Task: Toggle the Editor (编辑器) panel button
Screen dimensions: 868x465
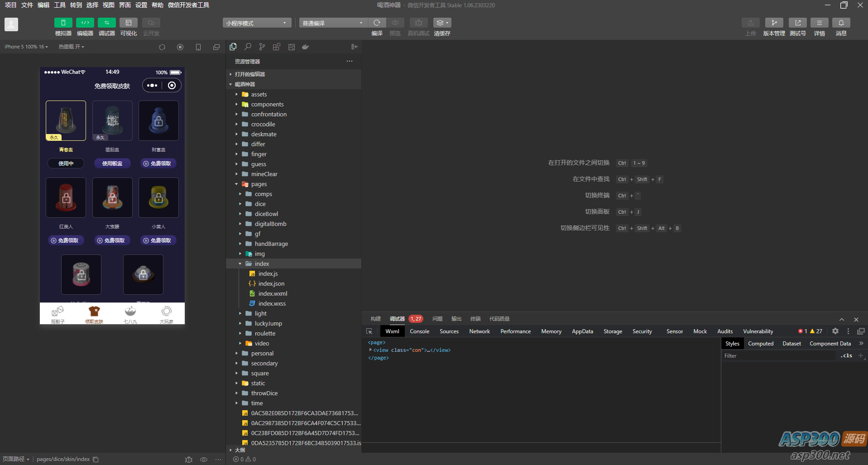Action: coord(85,23)
